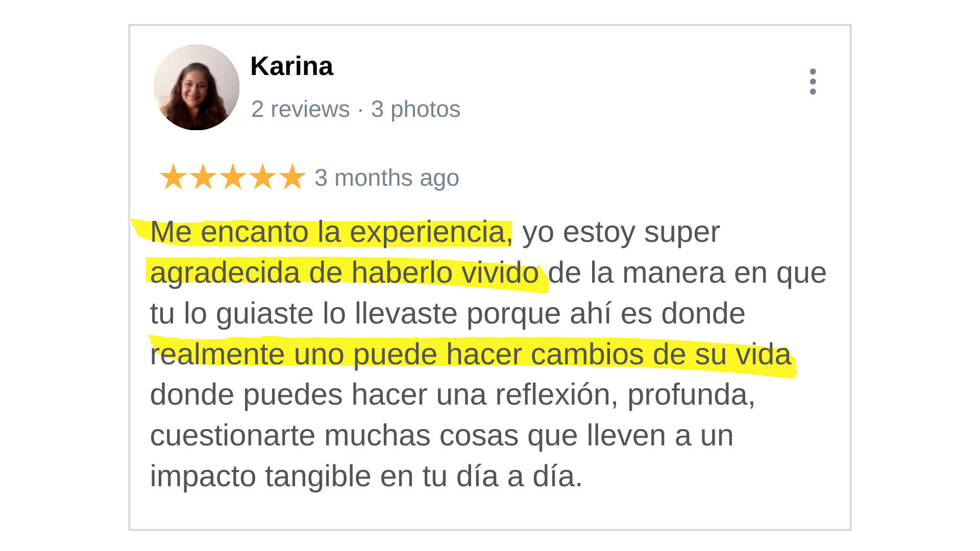
Task: Click the fifth rating star
Action: tap(292, 177)
